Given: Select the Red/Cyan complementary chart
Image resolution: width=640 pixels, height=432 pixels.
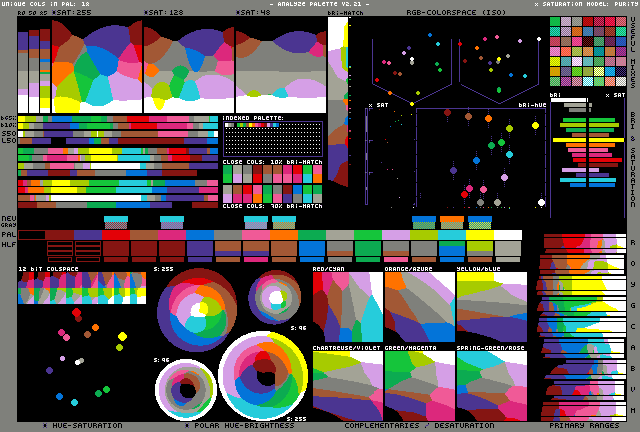Looking at the screenshot, I should 347,307.
